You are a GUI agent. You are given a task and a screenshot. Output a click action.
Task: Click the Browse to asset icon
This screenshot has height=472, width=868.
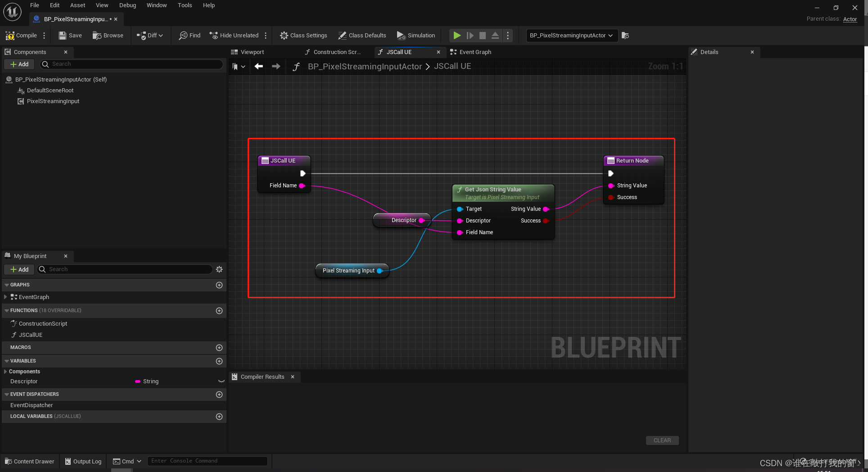(x=97, y=36)
